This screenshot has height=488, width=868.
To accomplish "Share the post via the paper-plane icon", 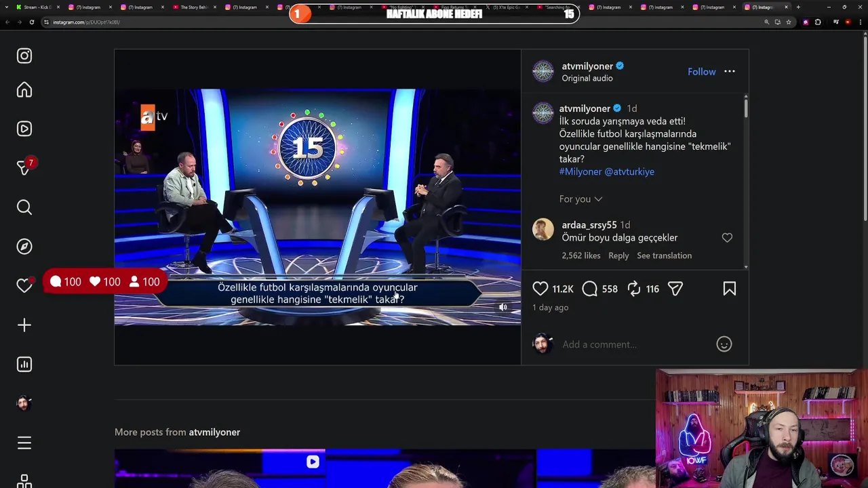I will (675, 289).
